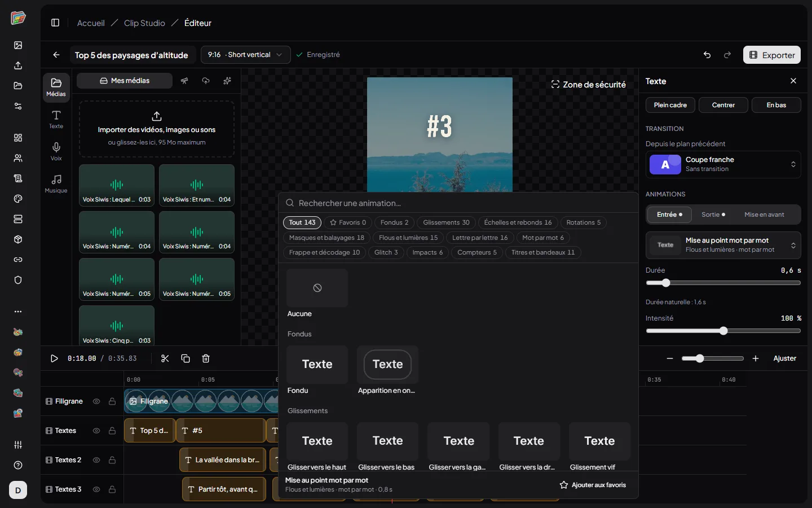Adjust the Durée slider

point(723,283)
